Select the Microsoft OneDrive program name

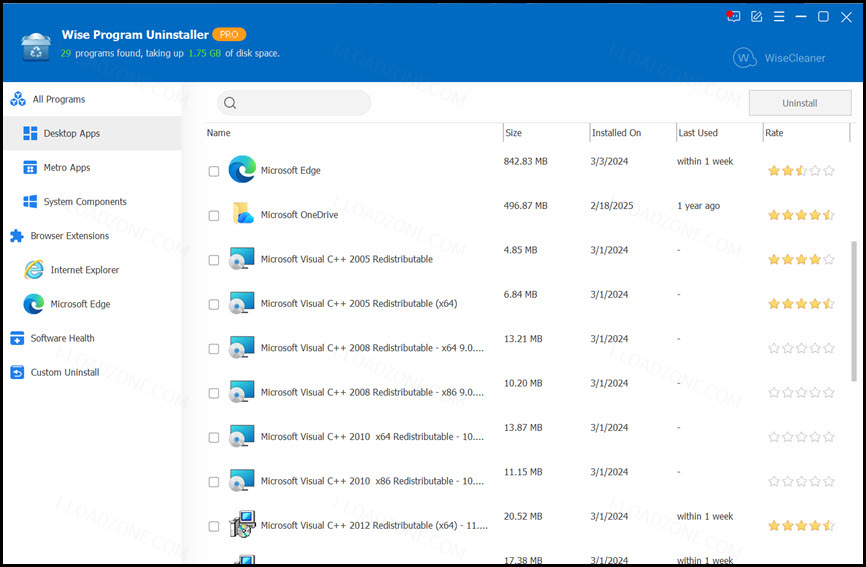pos(299,215)
